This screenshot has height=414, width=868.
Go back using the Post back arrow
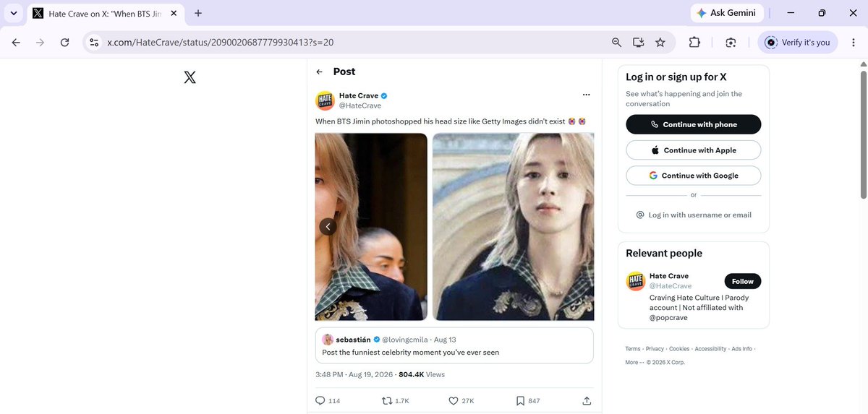[x=320, y=72]
